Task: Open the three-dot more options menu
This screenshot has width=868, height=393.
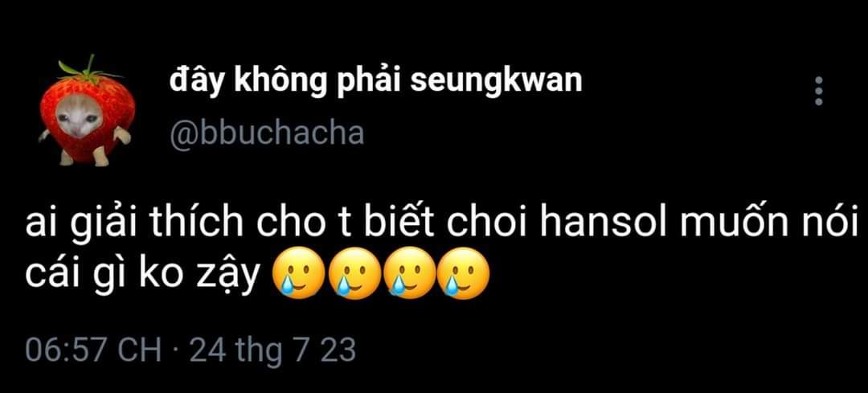Action: [819, 91]
